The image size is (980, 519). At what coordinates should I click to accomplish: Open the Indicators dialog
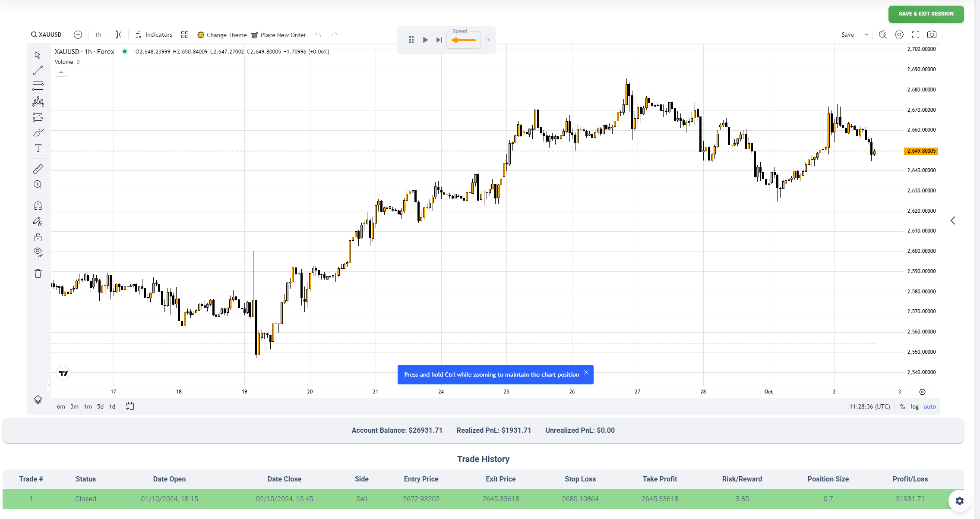click(154, 35)
